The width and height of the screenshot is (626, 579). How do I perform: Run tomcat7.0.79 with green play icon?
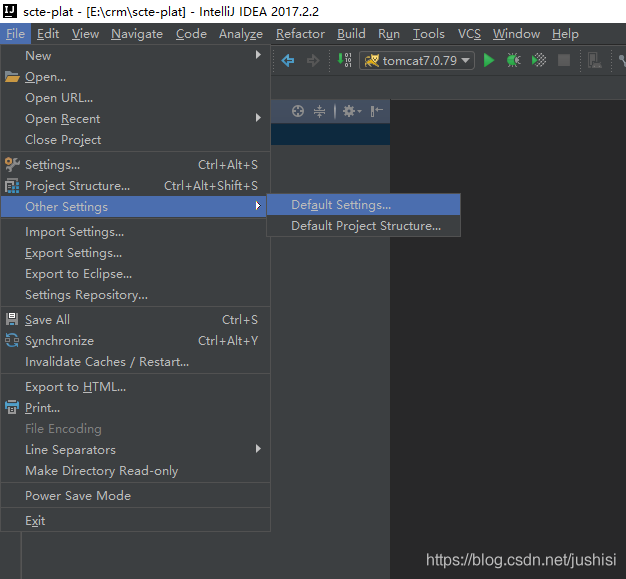[x=489, y=61]
